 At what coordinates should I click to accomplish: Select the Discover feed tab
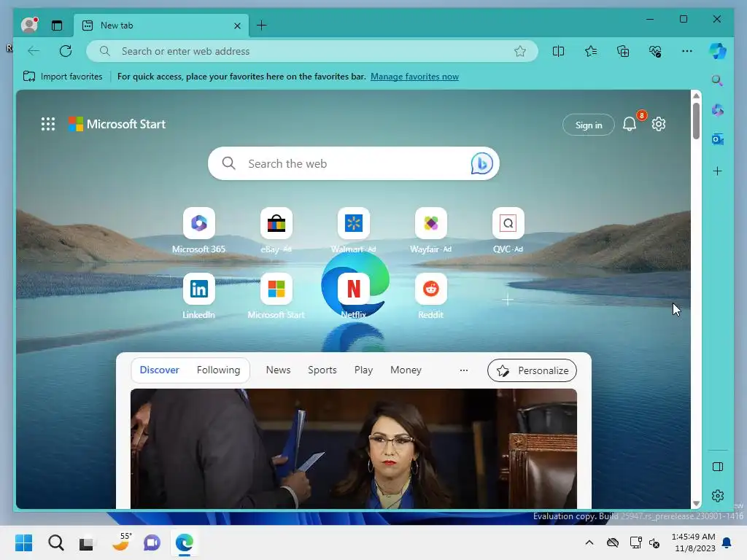(159, 370)
